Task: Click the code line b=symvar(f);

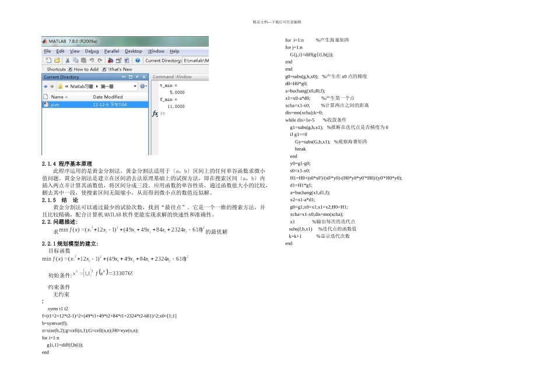Action: [55, 323]
